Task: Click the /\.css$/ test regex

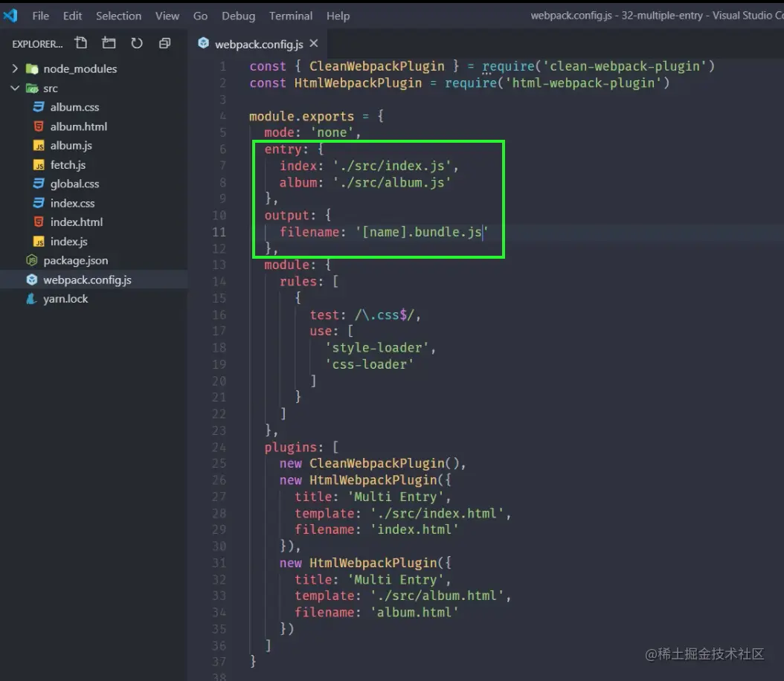Action: (384, 315)
